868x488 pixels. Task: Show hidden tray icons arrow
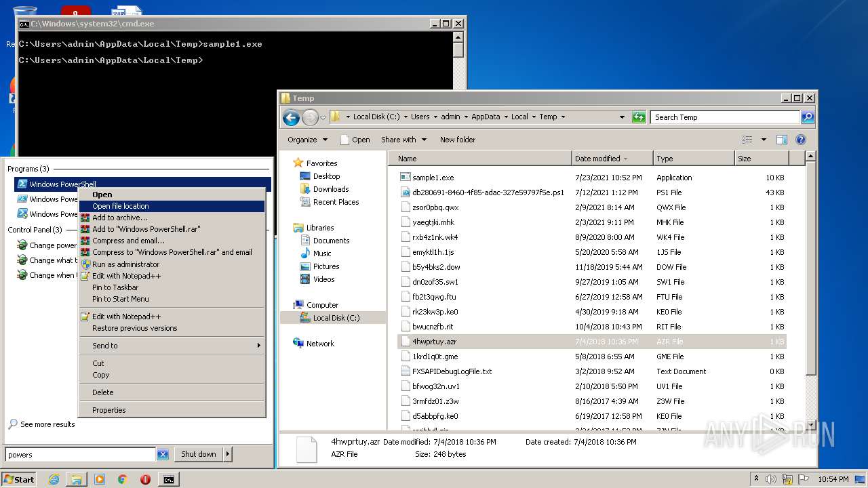point(756,479)
